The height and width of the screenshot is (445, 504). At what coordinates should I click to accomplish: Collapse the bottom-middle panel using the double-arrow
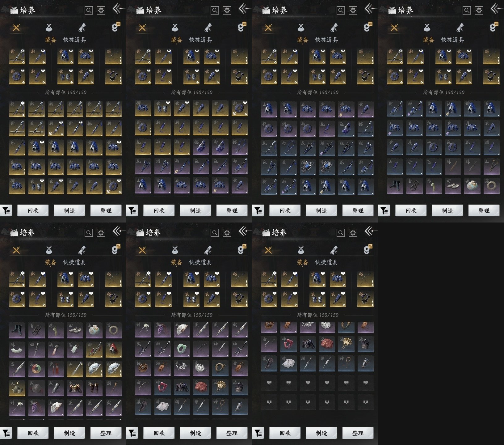[x=243, y=231]
